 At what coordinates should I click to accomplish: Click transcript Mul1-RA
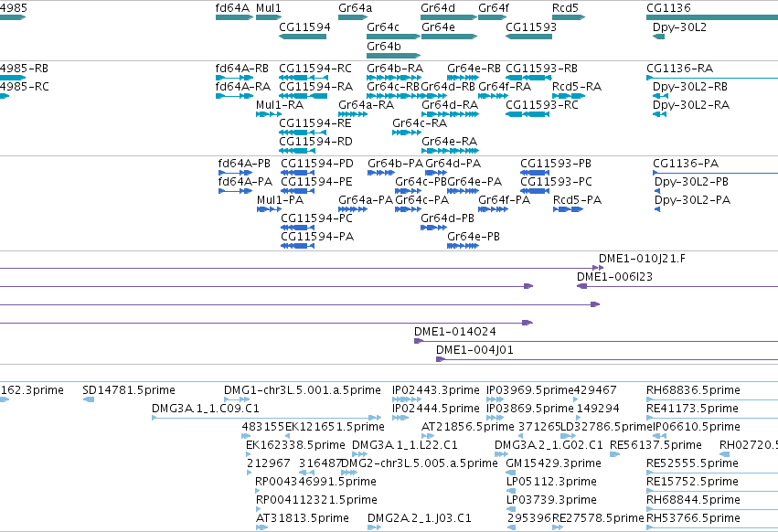[x=269, y=114]
